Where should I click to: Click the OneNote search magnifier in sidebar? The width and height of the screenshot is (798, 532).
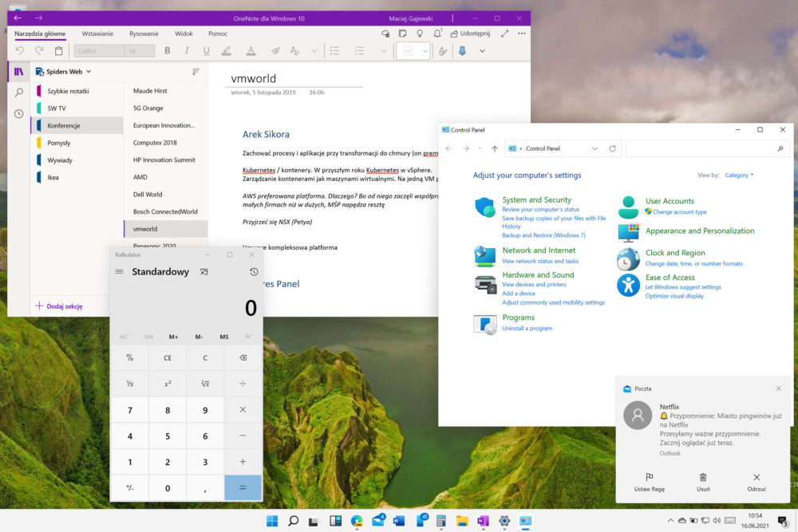(19, 93)
